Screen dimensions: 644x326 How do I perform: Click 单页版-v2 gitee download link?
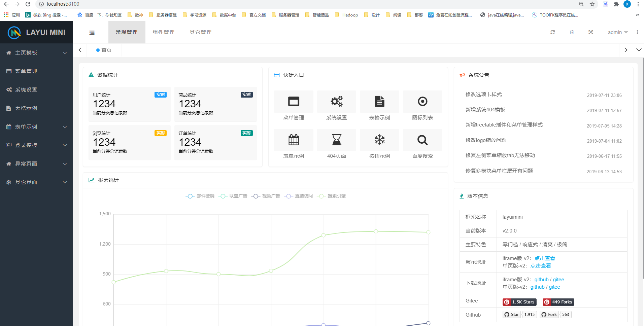[554, 287]
